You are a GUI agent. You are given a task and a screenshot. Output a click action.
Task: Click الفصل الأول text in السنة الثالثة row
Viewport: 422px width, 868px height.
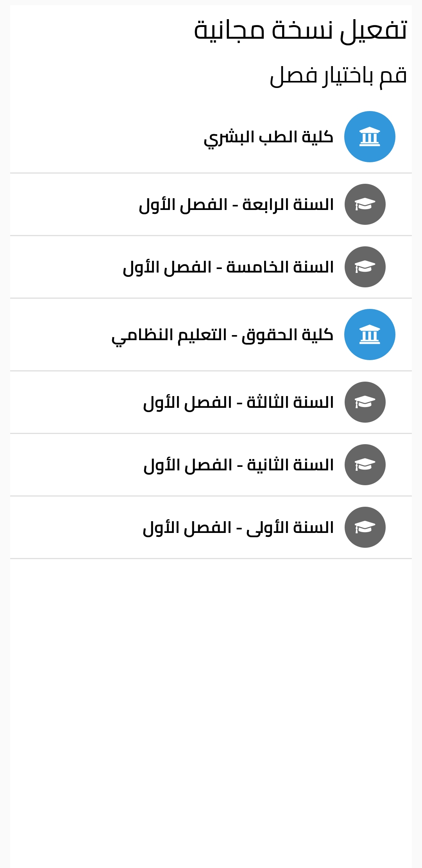tap(187, 403)
